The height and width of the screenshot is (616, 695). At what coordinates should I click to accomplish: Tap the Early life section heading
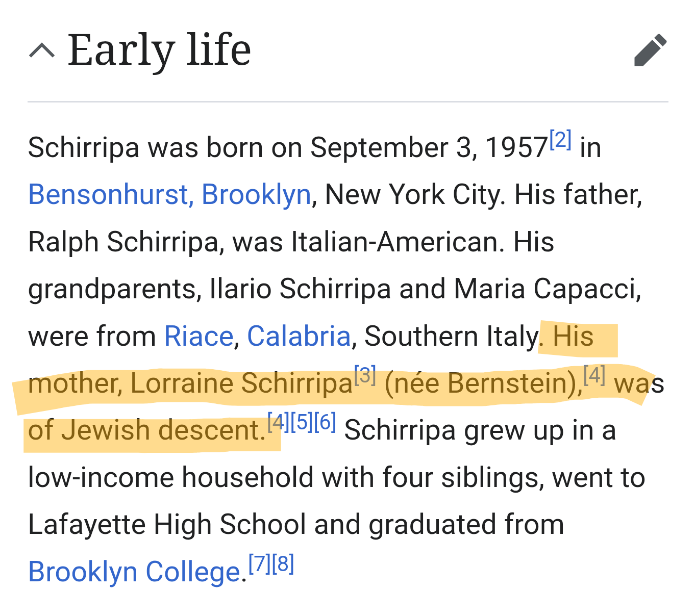tap(159, 49)
